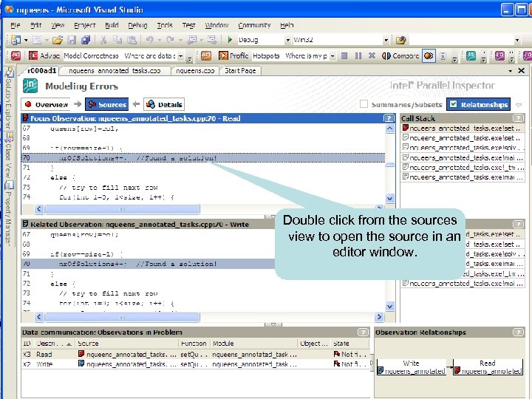Open Property Manager side tab

coord(9,213)
